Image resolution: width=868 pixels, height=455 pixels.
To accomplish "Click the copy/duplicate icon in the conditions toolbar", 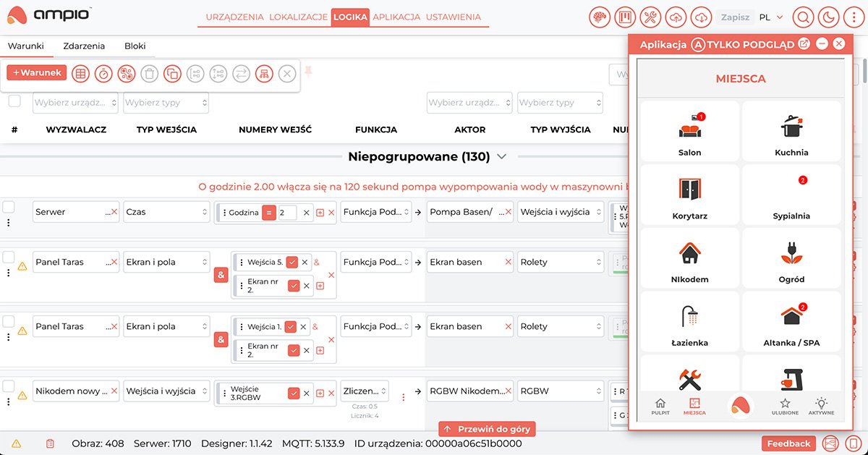I will coord(172,73).
